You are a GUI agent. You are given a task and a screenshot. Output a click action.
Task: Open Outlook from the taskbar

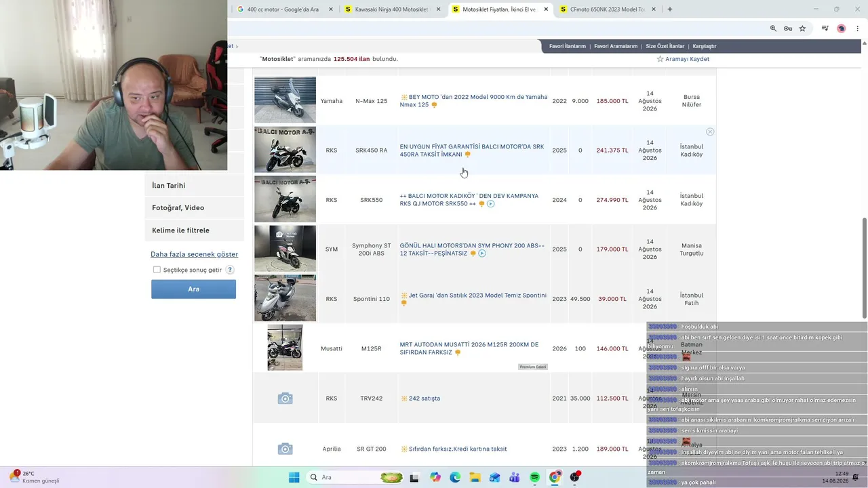click(x=495, y=477)
